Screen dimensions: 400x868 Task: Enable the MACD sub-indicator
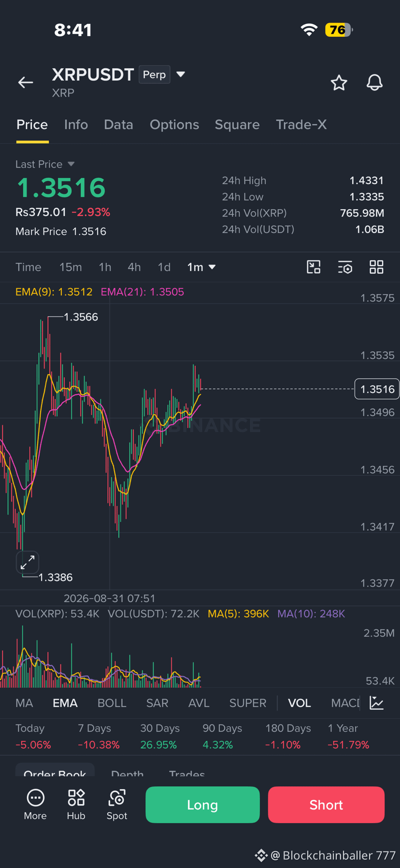[345, 703]
